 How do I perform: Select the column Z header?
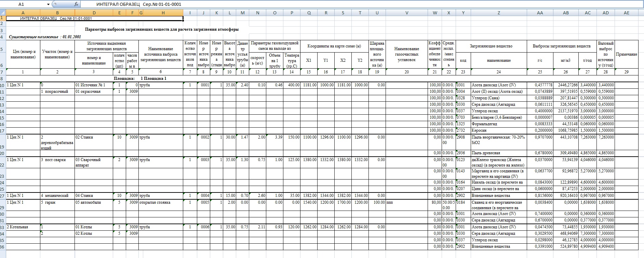click(498, 13)
